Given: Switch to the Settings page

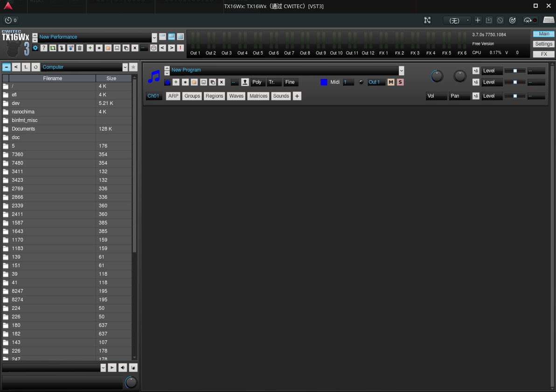Looking at the screenshot, I should tap(543, 44).
